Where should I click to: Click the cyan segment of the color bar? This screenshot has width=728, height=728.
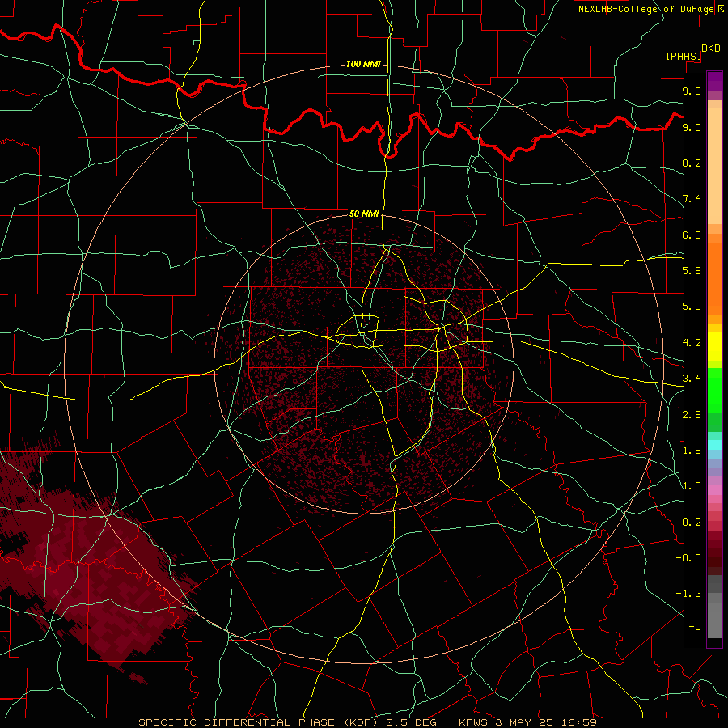coord(714,445)
